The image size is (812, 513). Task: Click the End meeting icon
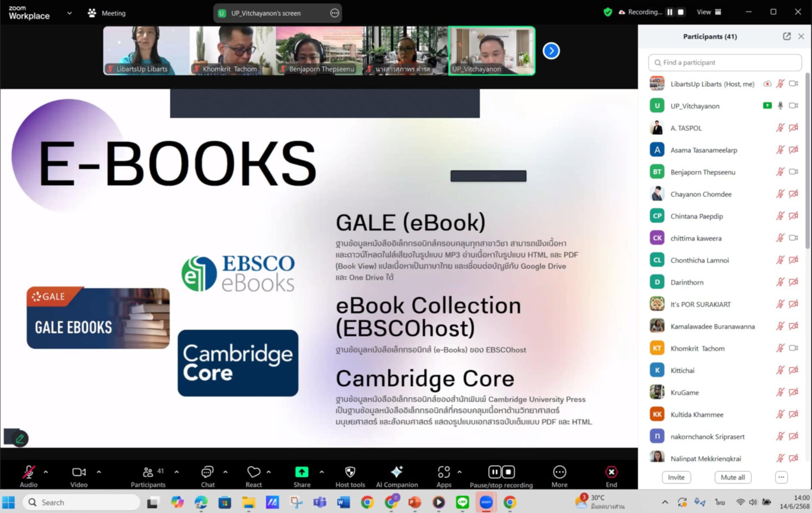click(x=611, y=472)
